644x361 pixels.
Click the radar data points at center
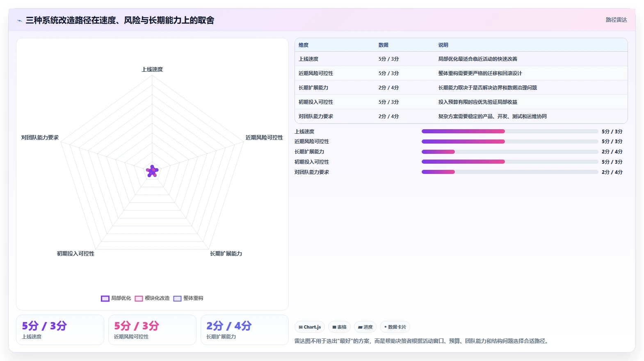click(152, 171)
